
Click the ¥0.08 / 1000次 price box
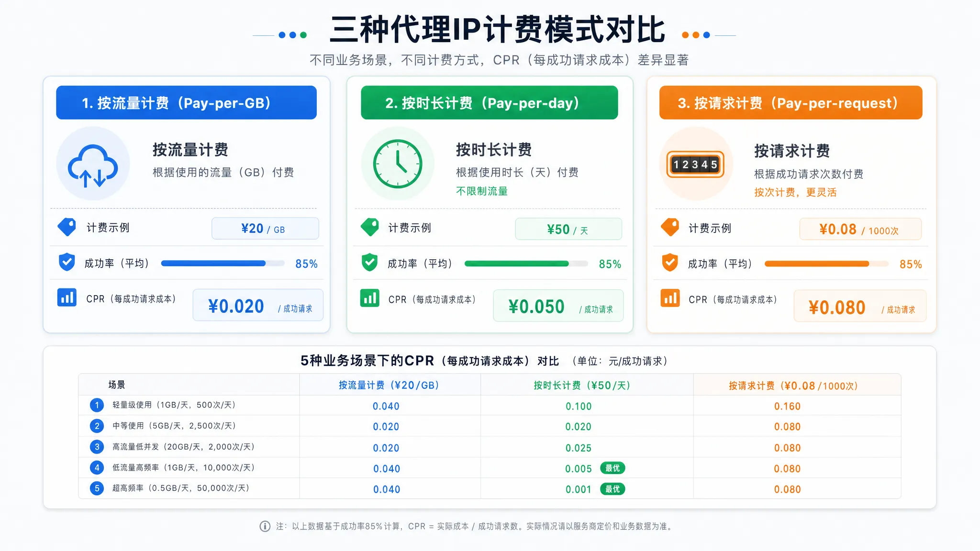[x=860, y=229]
